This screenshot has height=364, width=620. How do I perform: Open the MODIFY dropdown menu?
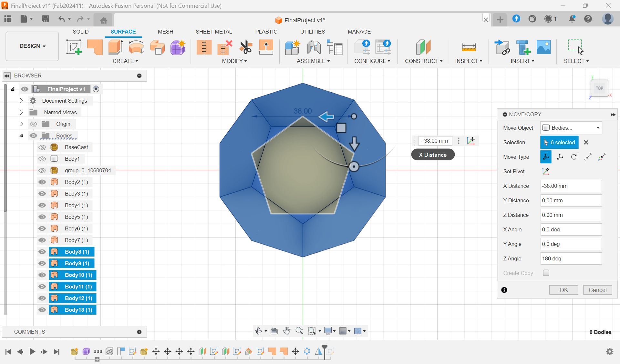tap(234, 61)
